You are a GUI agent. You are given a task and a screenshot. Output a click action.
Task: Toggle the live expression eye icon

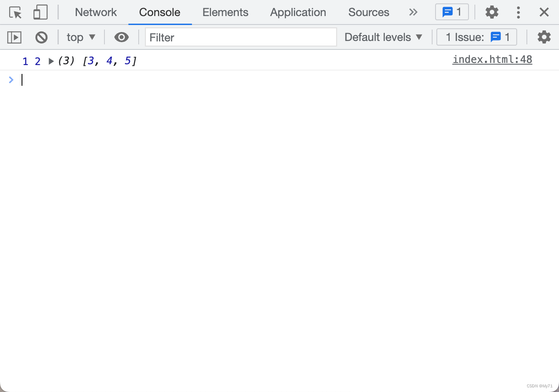(x=121, y=38)
